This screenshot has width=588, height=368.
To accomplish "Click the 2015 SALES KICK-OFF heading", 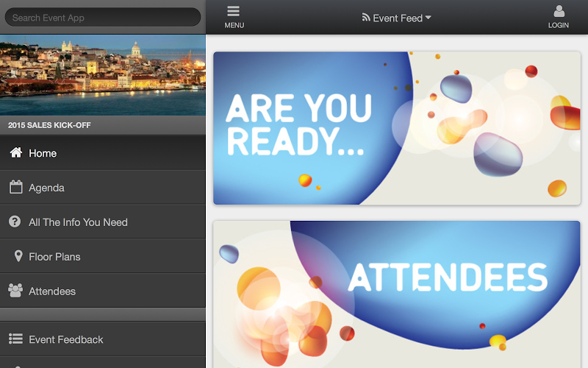I will pos(49,125).
